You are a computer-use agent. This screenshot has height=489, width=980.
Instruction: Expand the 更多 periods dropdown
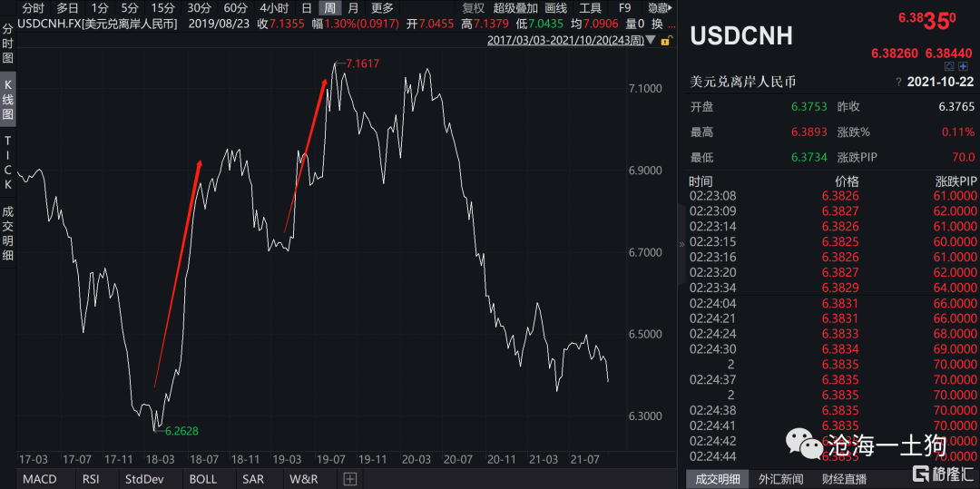tap(382, 8)
